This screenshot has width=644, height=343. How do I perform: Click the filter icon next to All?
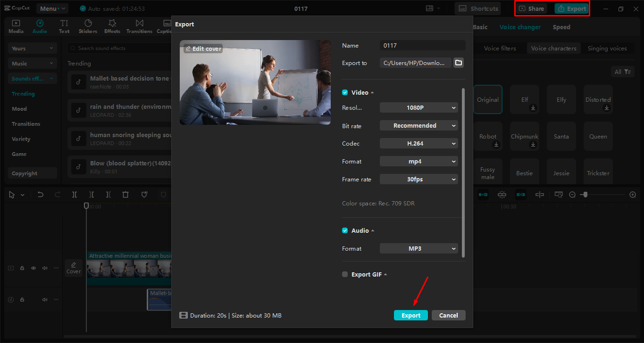point(627,72)
